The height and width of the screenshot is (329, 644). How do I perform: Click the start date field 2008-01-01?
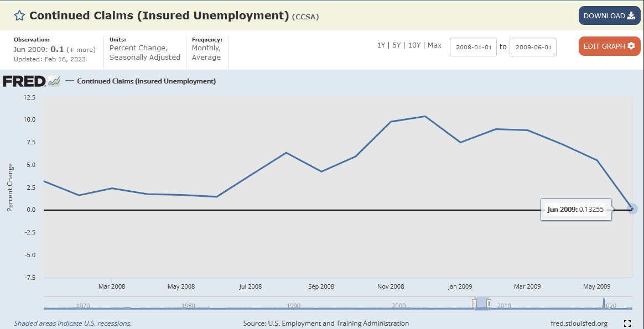pos(473,47)
